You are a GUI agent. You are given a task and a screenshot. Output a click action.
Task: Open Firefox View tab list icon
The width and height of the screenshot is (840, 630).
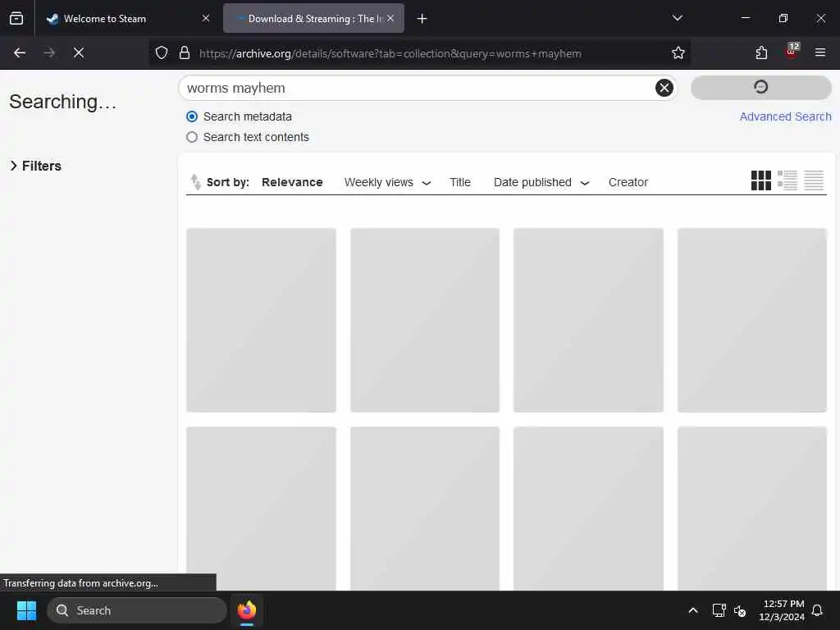[x=16, y=18]
